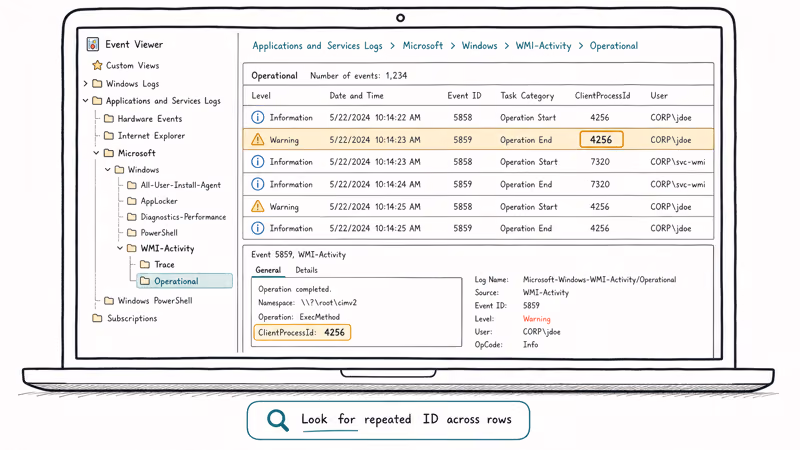Click the red 'Warning' Level value
Image resolution: width=800 pixels, height=450 pixels.
[x=536, y=319]
